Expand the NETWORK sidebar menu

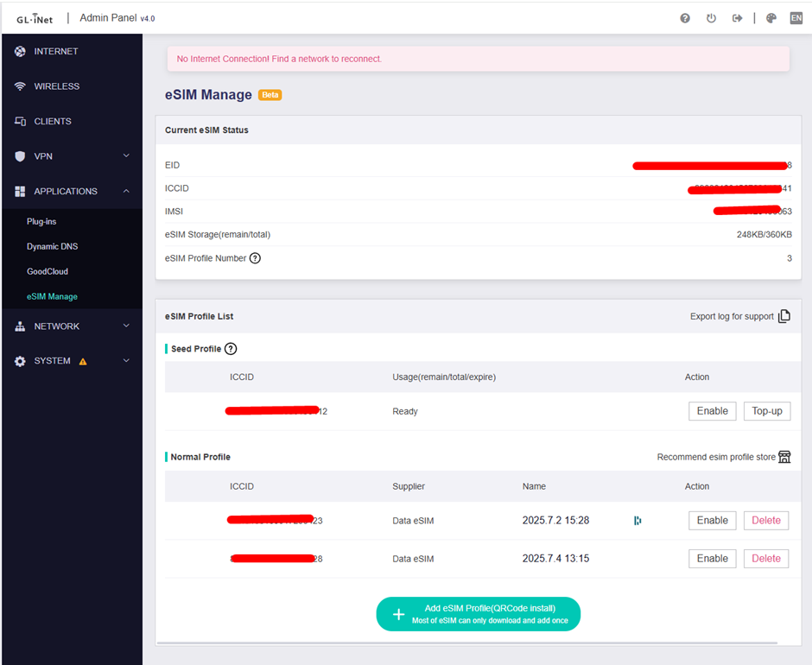(x=126, y=326)
